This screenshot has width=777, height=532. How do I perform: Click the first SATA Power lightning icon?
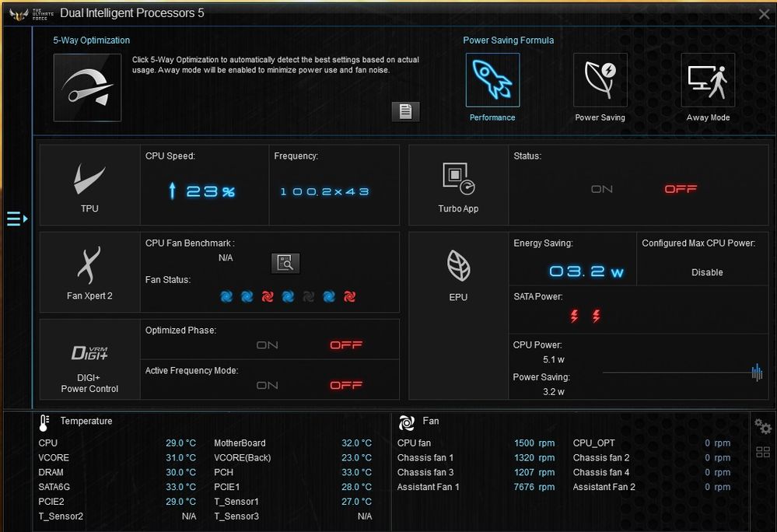(x=574, y=316)
